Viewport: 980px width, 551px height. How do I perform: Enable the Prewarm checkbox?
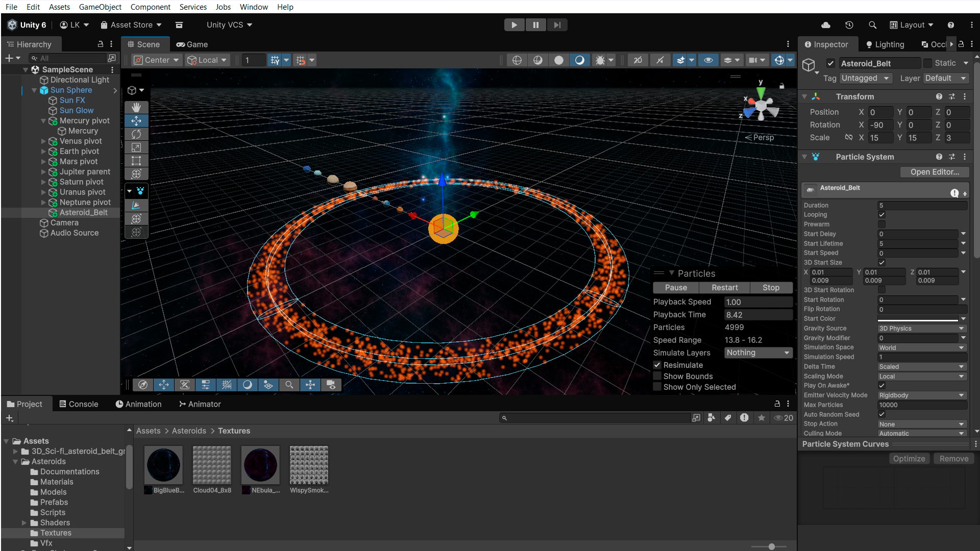coord(881,224)
